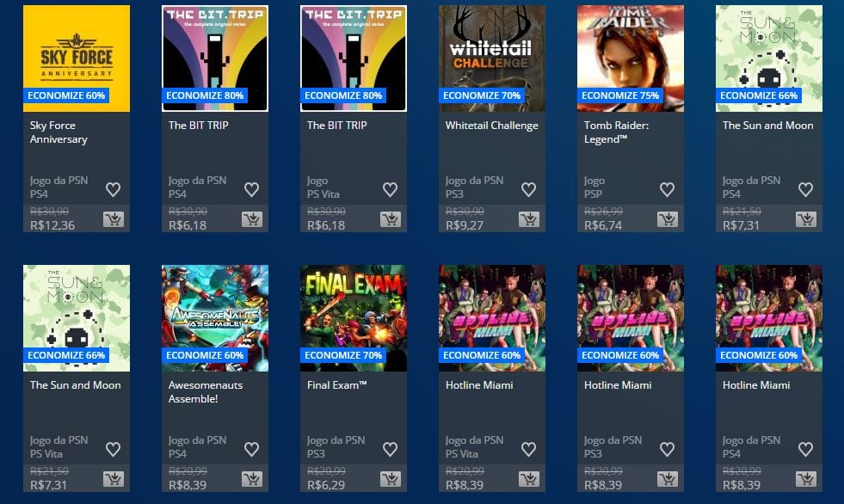This screenshot has height=504, width=844.
Task: Click the heart on Awesomenauts Assemble!
Action: (251, 449)
